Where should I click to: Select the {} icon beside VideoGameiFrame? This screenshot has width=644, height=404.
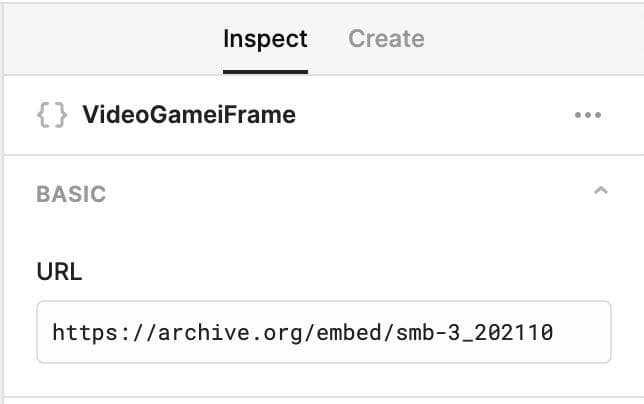click(x=52, y=115)
